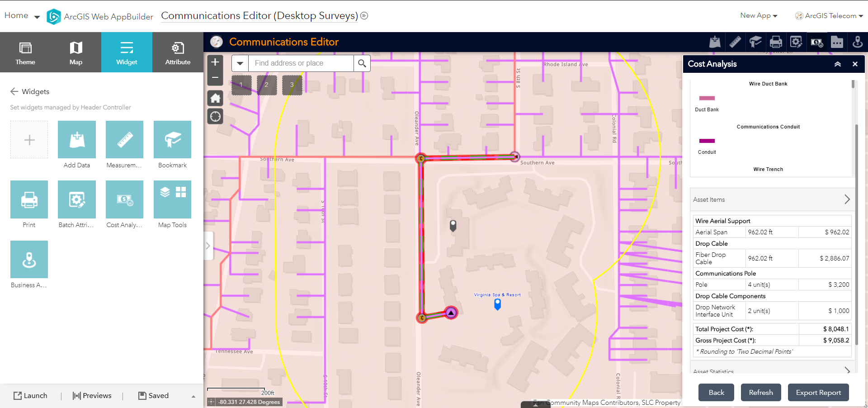Click Find address or place field
Screen dimensions: 868x408
[x=301, y=63]
